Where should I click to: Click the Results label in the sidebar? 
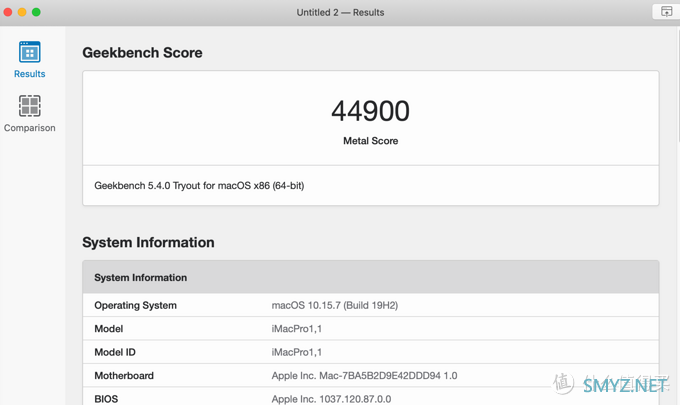tap(29, 74)
